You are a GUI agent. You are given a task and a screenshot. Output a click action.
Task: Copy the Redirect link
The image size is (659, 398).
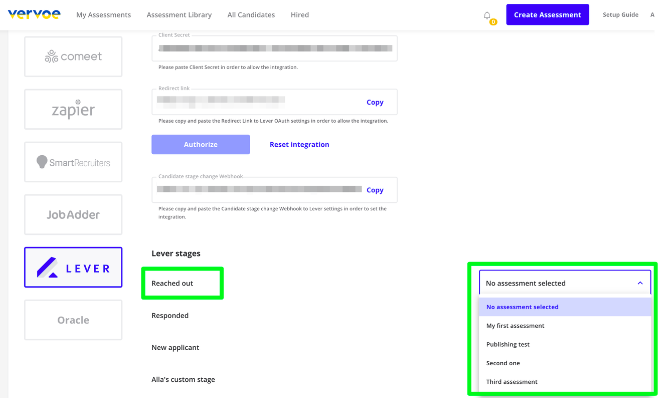(374, 102)
